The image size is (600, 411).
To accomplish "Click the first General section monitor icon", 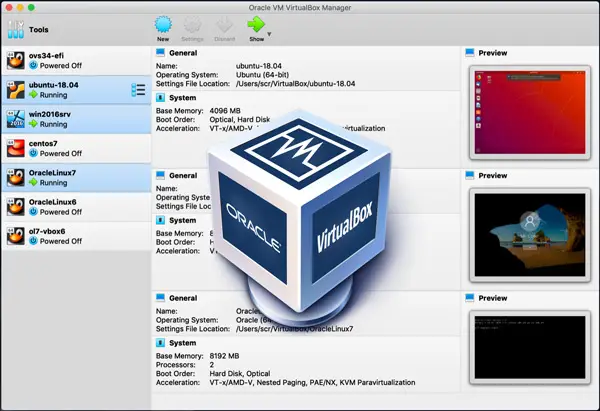I will click(x=160, y=53).
